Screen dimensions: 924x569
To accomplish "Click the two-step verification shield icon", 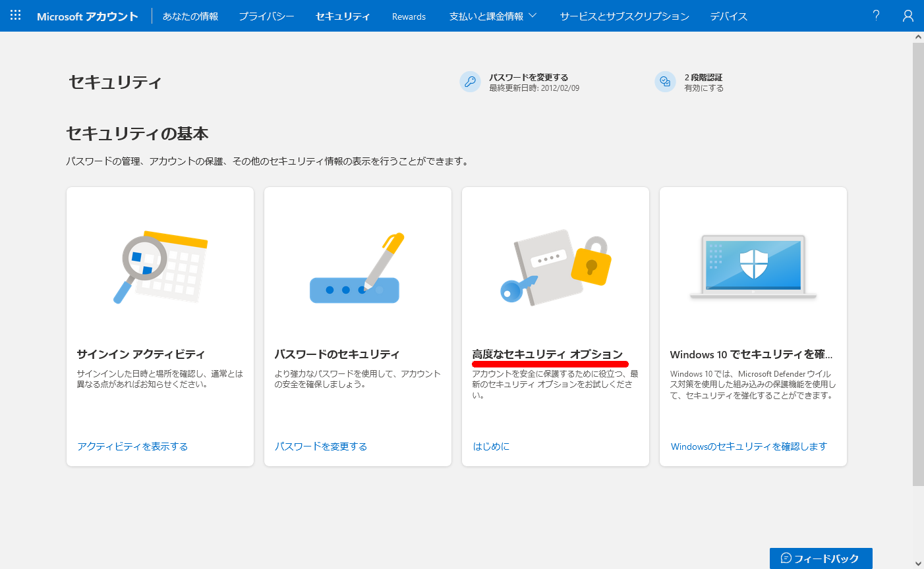I will tap(665, 82).
